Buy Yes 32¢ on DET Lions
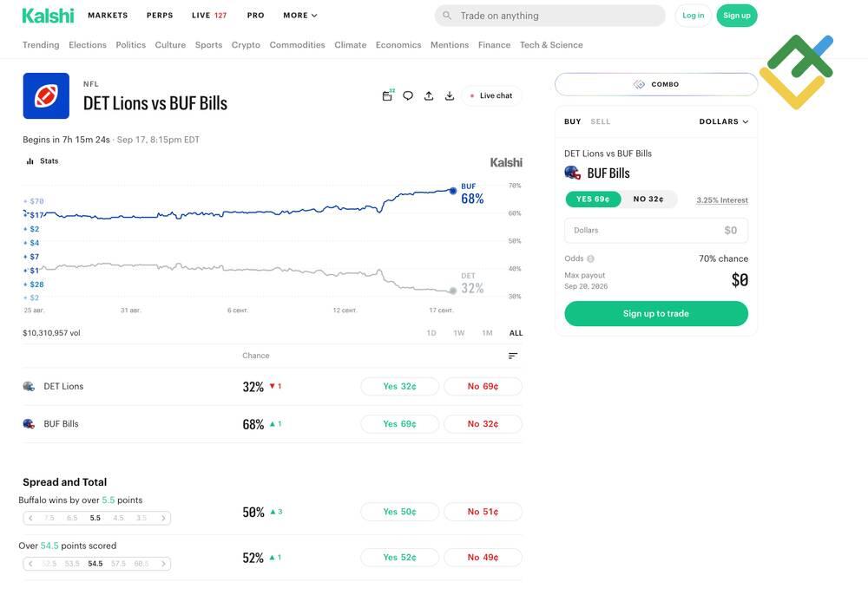 (399, 387)
